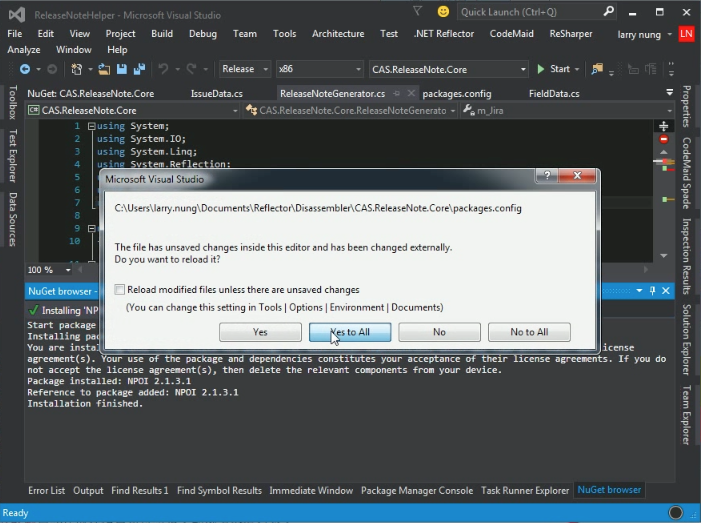
Task: Open the ReSharper menu
Action: click(571, 34)
